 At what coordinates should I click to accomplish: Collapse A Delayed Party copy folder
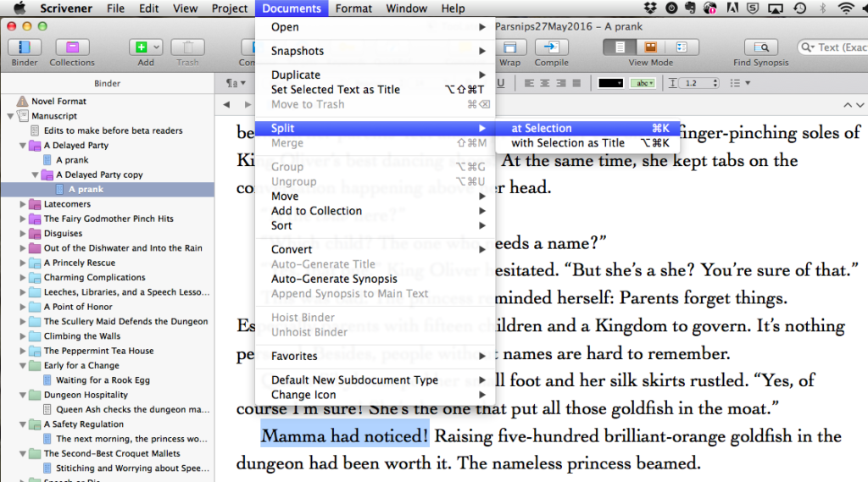[35, 175]
